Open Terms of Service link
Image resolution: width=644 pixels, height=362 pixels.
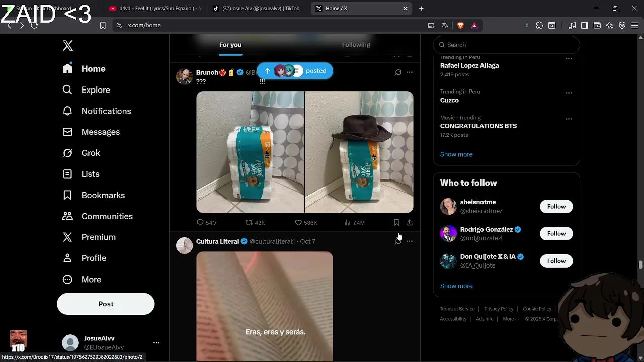click(457, 309)
